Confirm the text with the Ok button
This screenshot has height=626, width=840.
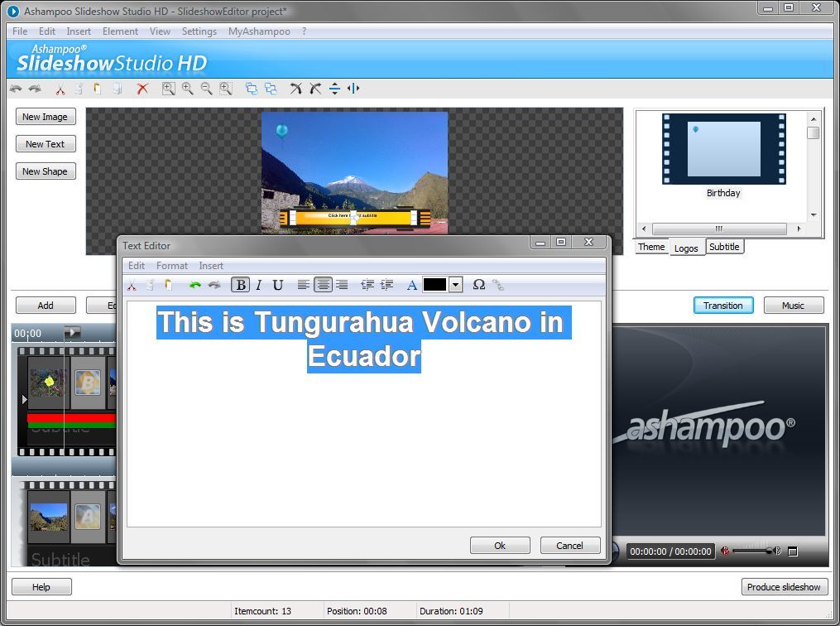pos(499,545)
